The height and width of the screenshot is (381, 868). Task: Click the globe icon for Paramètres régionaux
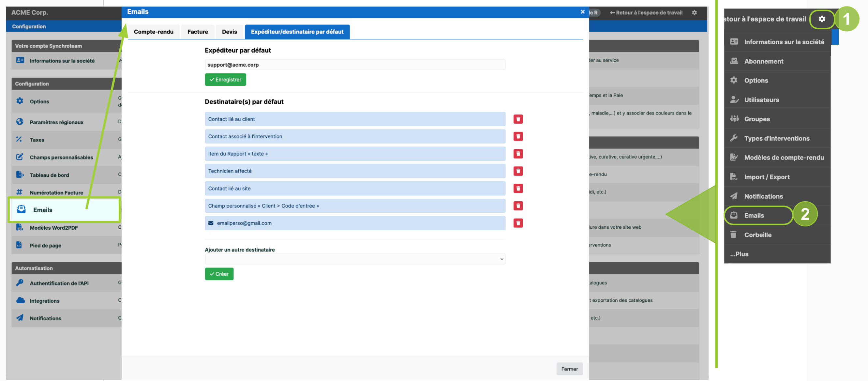20,122
